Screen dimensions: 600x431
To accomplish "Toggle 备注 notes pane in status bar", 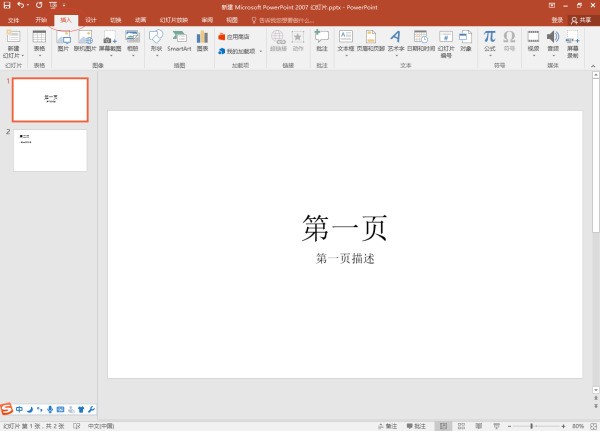I will [391, 425].
